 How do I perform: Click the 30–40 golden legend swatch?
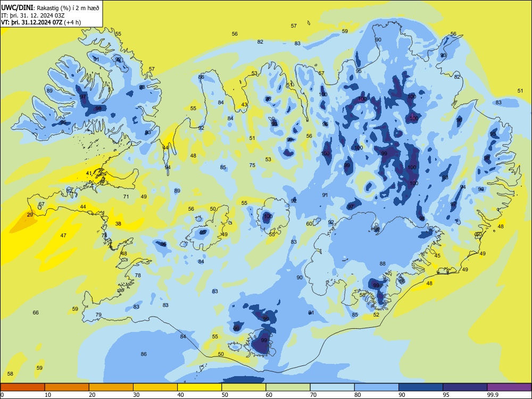155,387
